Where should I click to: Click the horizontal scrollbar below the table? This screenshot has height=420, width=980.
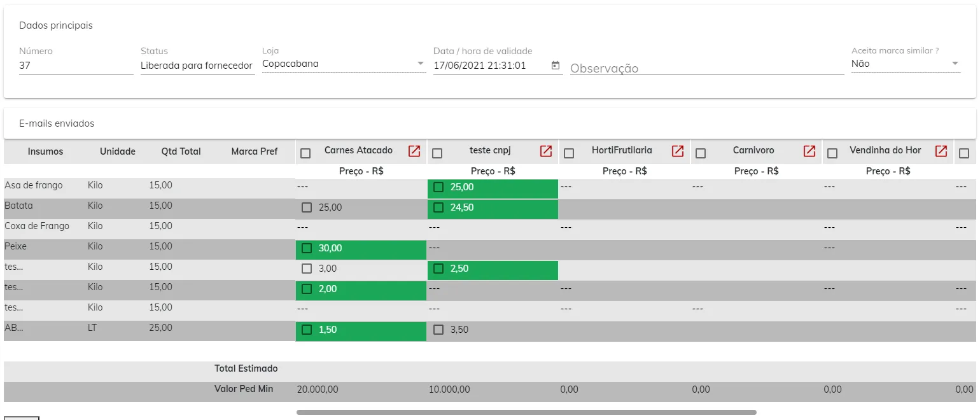(x=526, y=412)
